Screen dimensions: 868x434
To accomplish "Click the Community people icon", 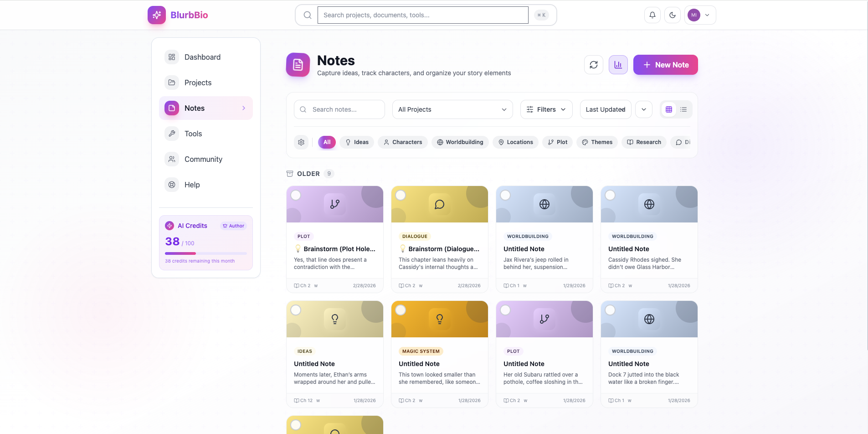I will (x=172, y=159).
